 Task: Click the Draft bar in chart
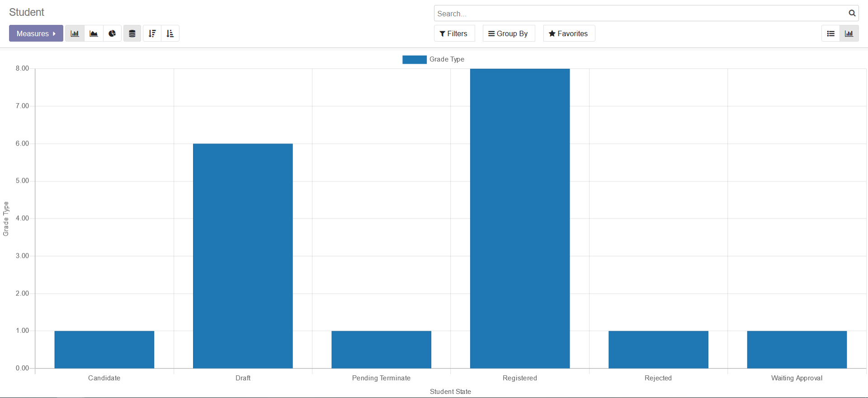243,256
